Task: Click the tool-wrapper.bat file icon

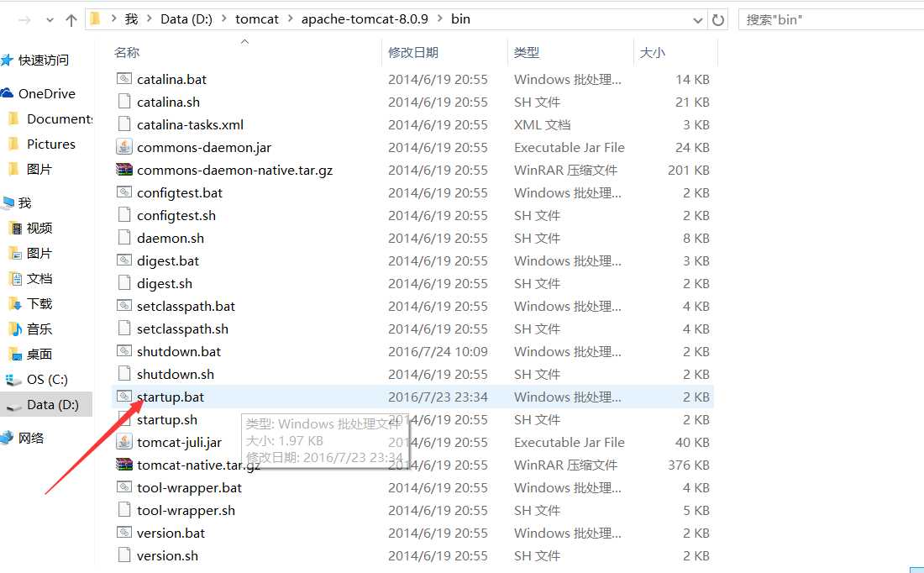Action: (123, 487)
